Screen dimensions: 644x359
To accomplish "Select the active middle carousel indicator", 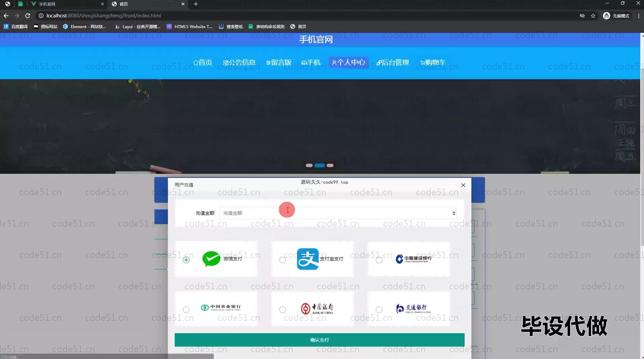I will pos(320,165).
